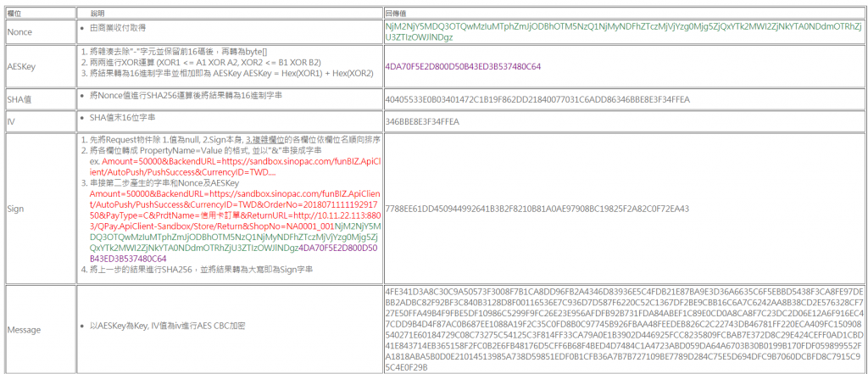Select the IV row label

click(x=10, y=122)
